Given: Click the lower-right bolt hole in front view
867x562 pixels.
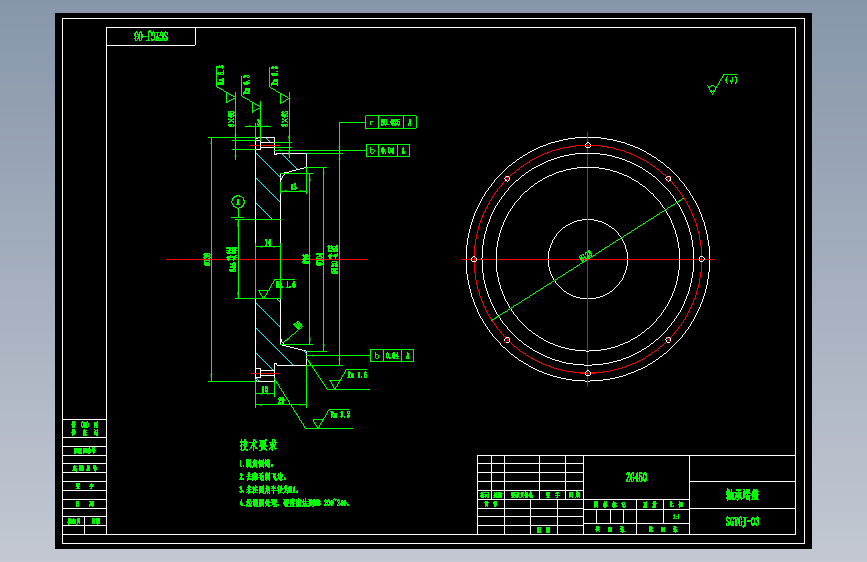Looking at the screenshot, I should click(668, 340).
